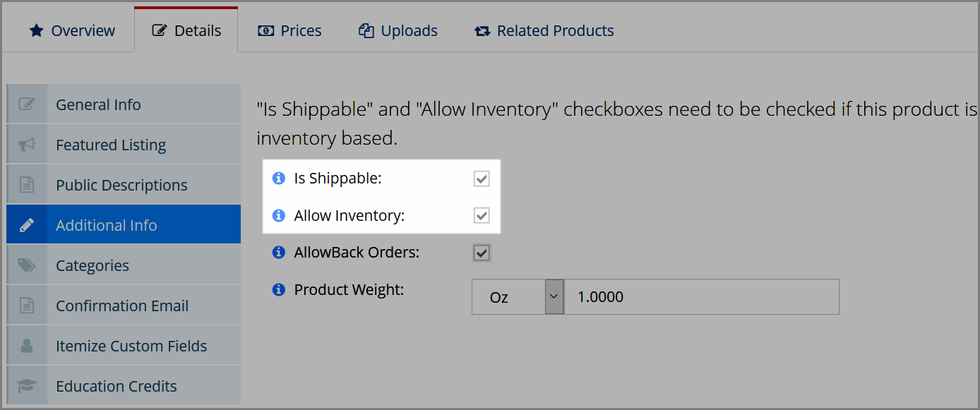Open the Additional Info sidebar item
This screenshot has height=410, width=980.
(x=124, y=224)
